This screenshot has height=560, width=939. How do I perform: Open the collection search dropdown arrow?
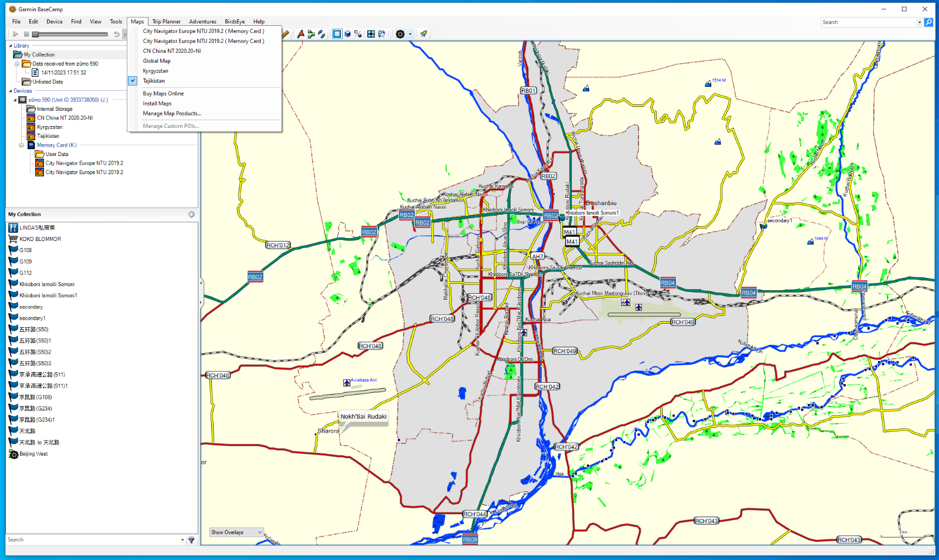pos(183,540)
